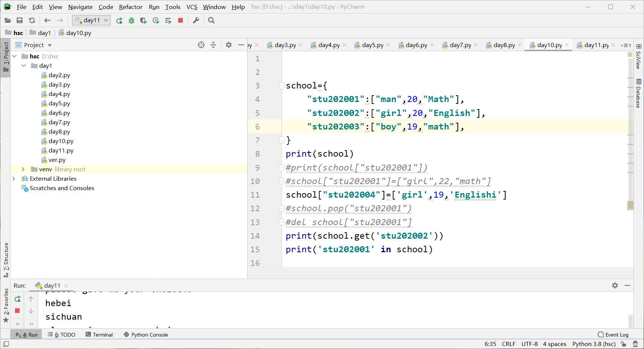The height and width of the screenshot is (349, 644).
Task: Collapse the hsc root folder
Action: coord(15,56)
